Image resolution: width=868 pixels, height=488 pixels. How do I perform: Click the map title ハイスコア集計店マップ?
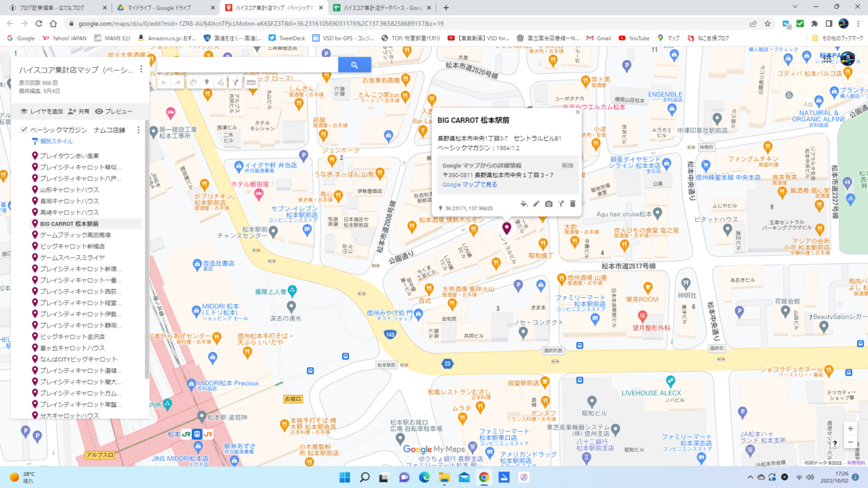(x=76, y=70)
